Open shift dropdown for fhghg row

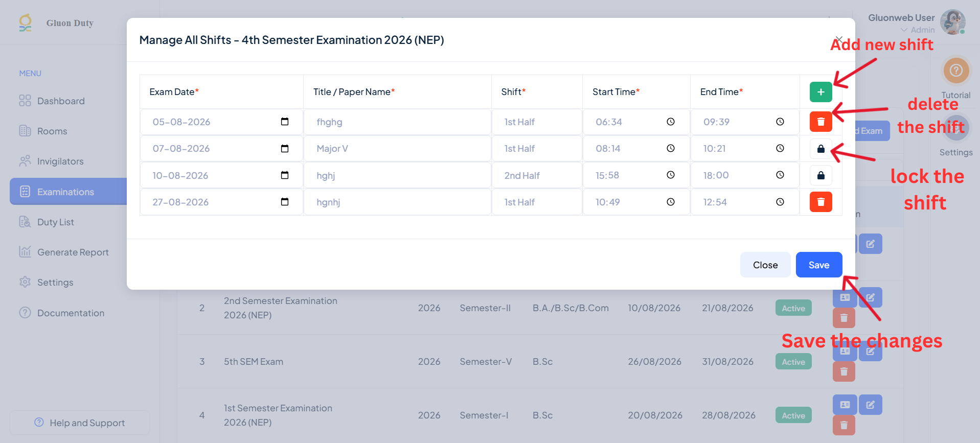pyautogui.click(x=537, y=122)
